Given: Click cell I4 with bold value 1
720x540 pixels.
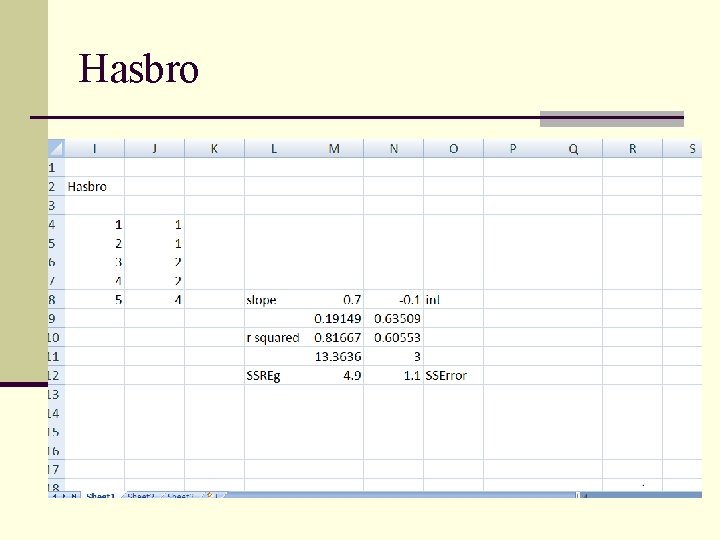Looking at the screenshot, I should pyautogui.click(x=95, y=224).
